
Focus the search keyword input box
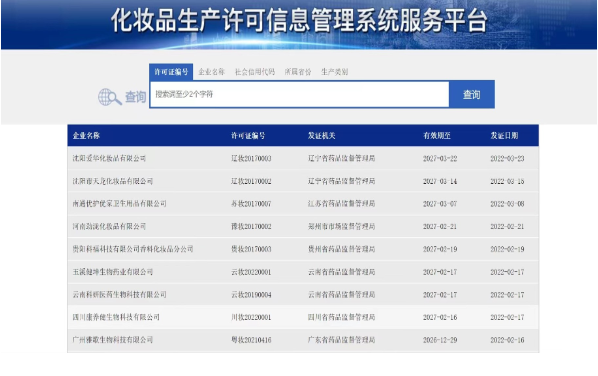pos(300,94)
